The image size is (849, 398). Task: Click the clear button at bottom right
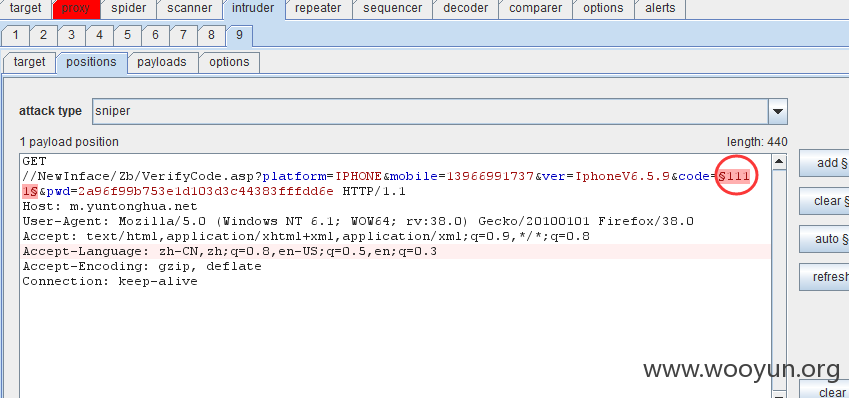click(x=824, y=390)
